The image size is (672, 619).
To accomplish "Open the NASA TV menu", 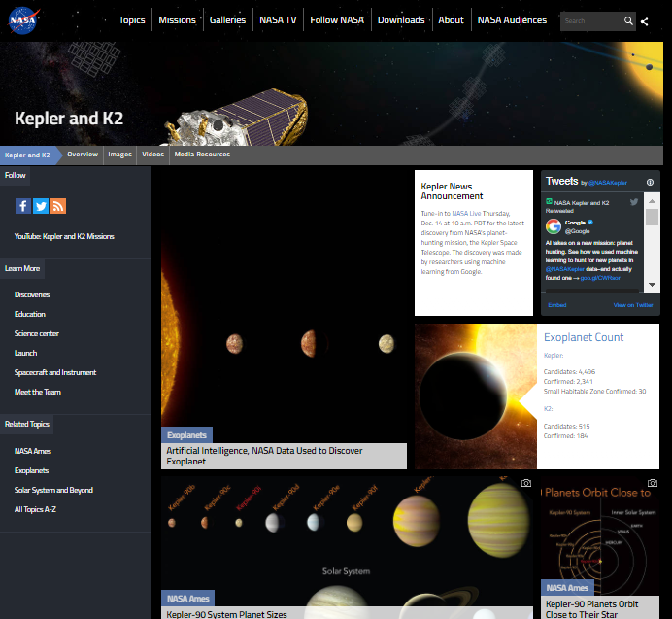I will click(x=278, y=20).
